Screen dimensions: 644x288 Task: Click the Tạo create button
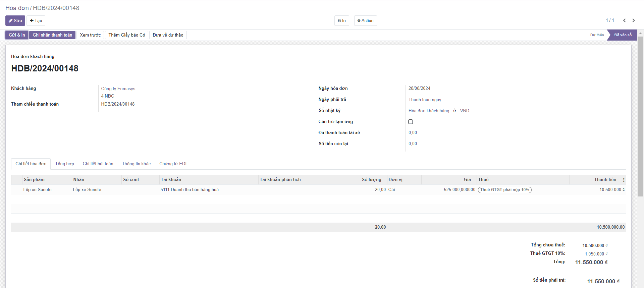click(x=36, y=20)
